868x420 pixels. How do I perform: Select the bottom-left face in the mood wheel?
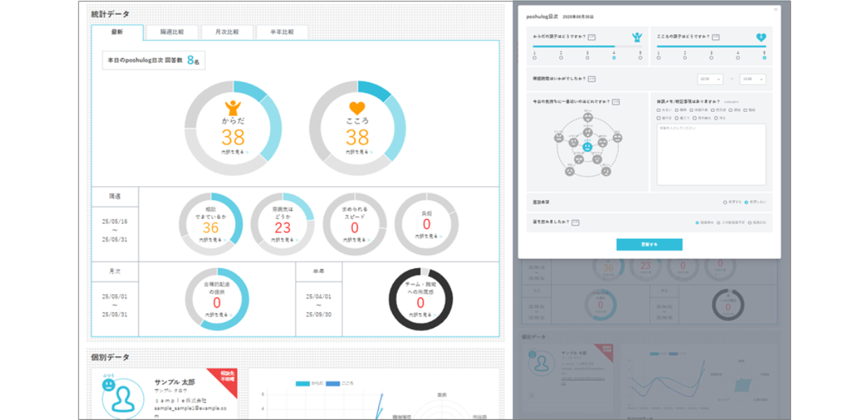(570, 171)
